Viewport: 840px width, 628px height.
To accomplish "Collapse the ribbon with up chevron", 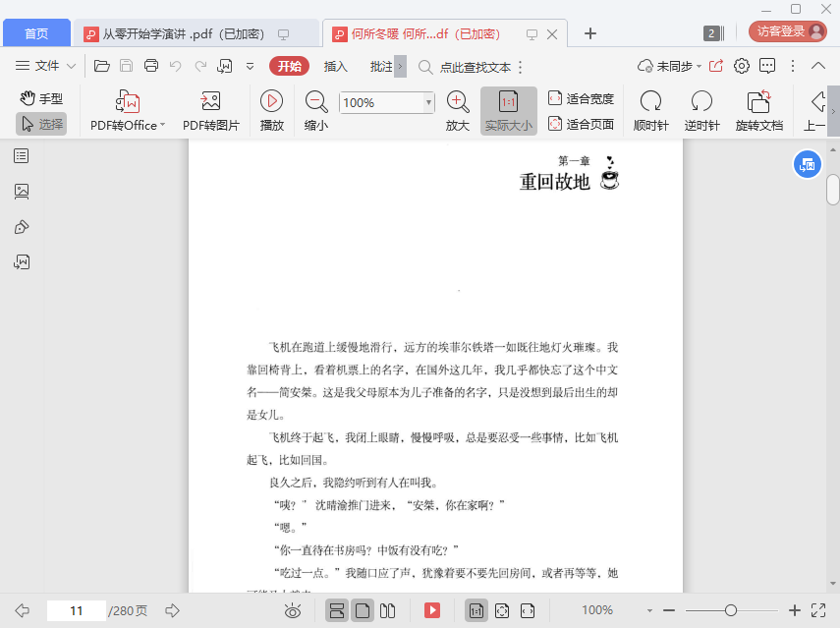I will tap(818, 66).
